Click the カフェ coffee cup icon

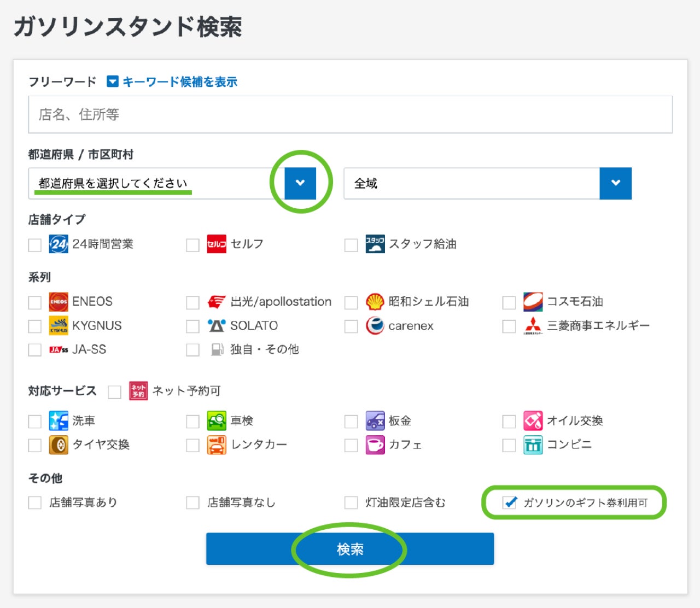tap(375, 445)
